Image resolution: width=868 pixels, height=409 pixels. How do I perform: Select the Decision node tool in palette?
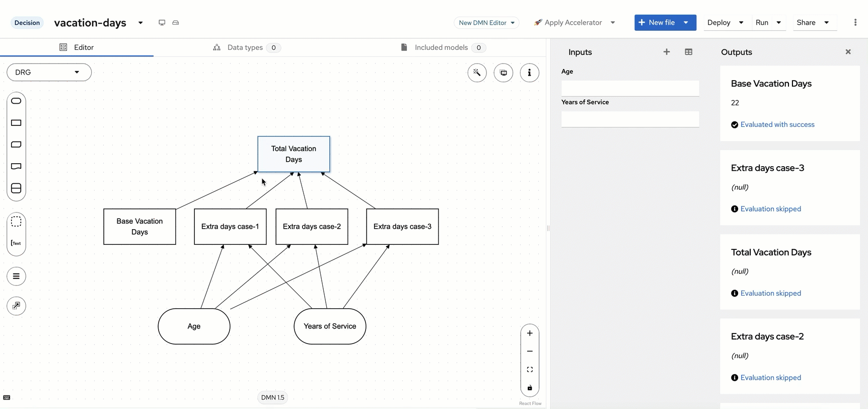(x=16, y=123)
